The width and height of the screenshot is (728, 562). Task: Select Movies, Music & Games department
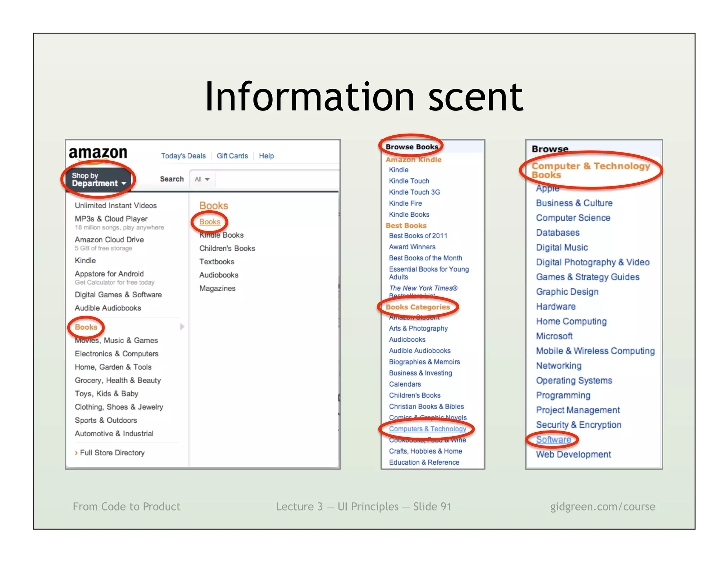coord(116,340)
